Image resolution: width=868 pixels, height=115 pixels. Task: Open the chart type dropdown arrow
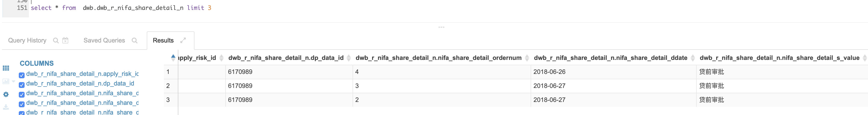click(13, 81)
